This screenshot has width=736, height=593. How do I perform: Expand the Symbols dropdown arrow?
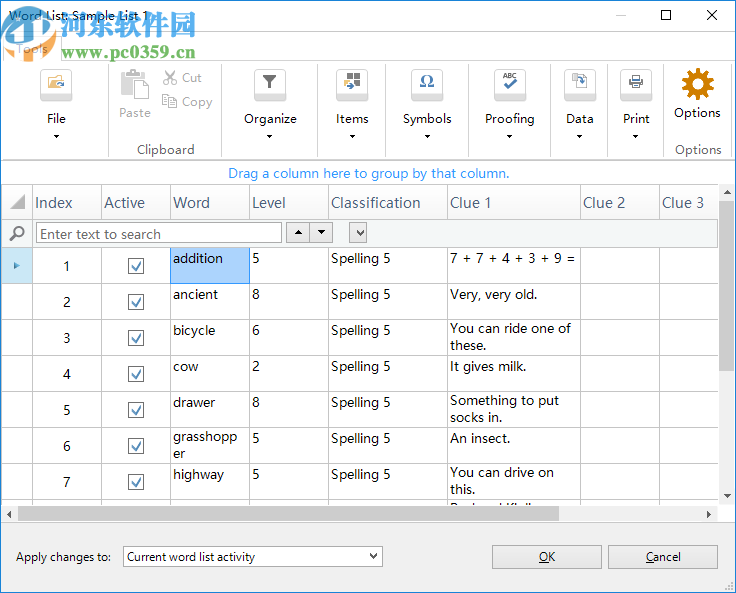point(427,137)
